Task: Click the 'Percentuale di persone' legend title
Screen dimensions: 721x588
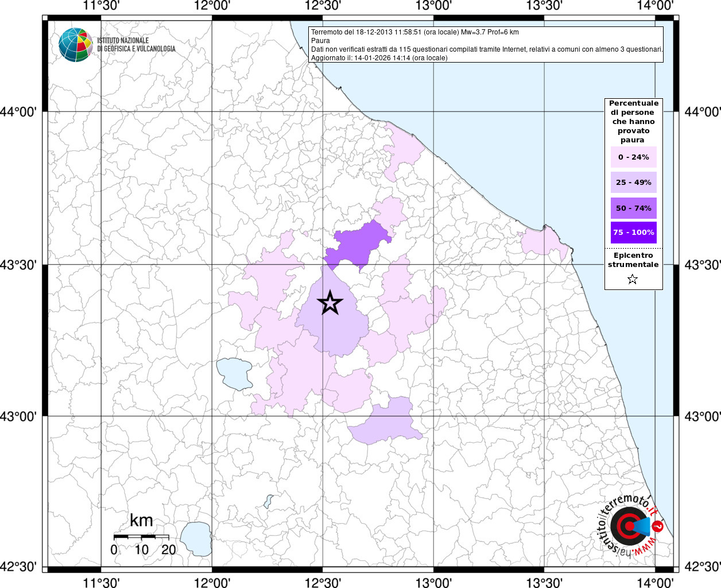Action: [633, 121]
